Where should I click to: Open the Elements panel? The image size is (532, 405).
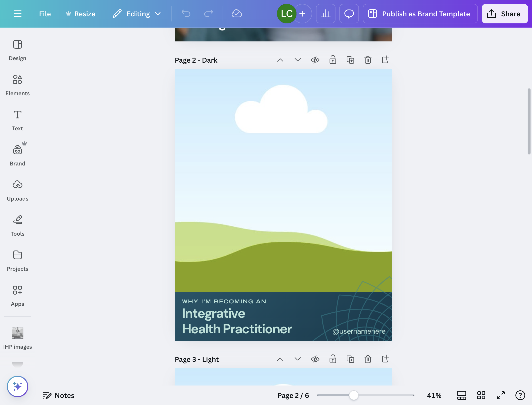(x=18, y=86)
